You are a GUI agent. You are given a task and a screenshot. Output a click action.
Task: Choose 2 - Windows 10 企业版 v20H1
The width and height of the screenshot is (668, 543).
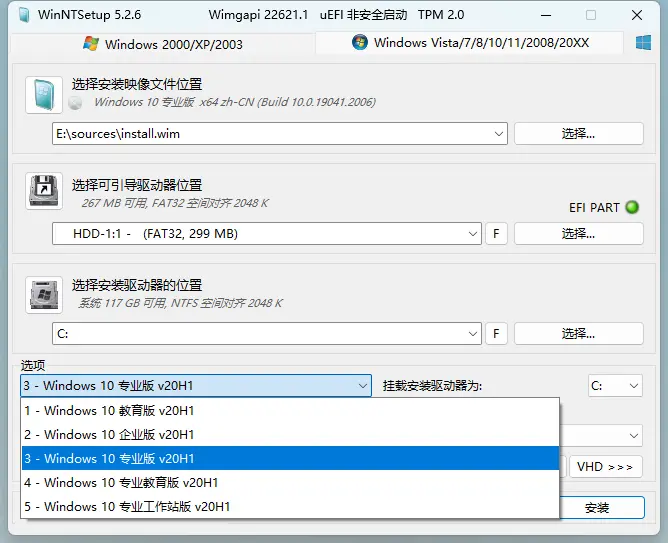(290, 434)
